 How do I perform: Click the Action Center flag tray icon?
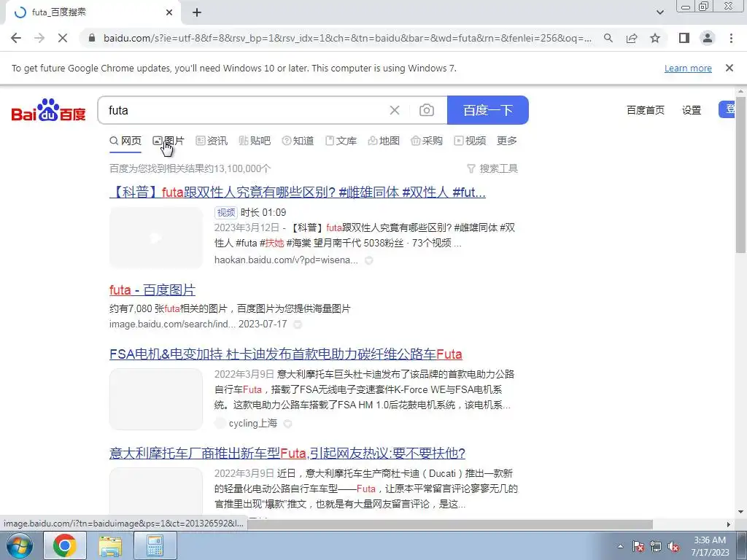(x=638, y=547)
